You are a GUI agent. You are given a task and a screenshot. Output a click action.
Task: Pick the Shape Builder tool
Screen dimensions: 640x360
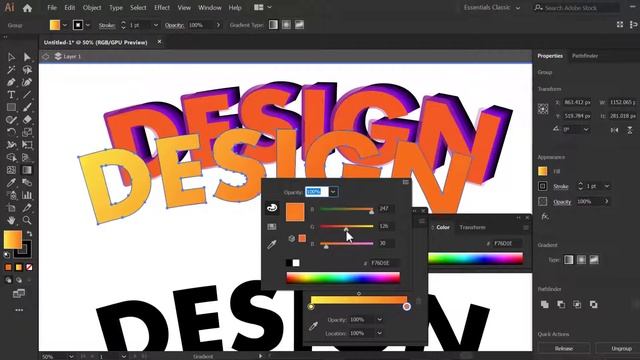(11, 158)
